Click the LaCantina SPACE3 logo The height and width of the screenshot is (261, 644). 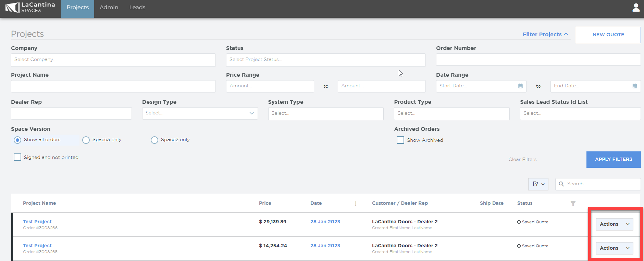(x=30, y=7)
